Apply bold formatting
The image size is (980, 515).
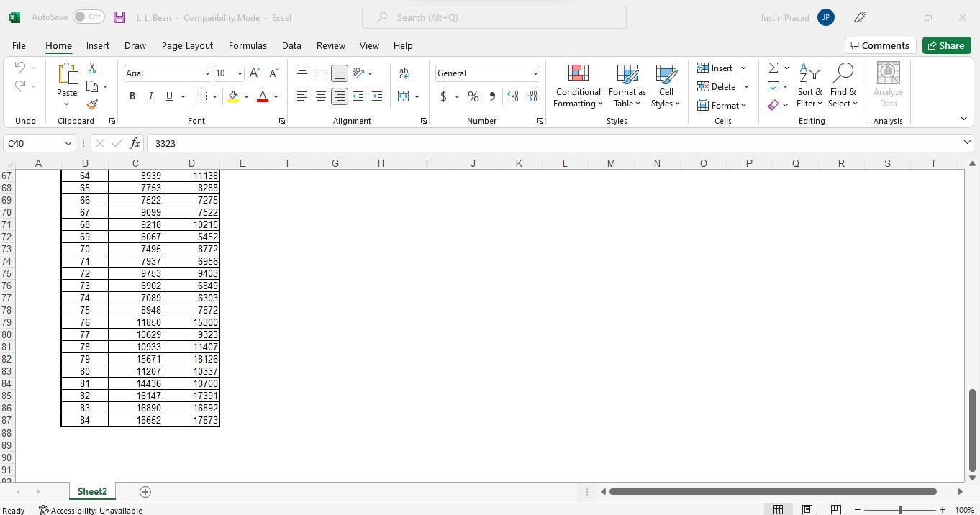(x=132, y=96)
